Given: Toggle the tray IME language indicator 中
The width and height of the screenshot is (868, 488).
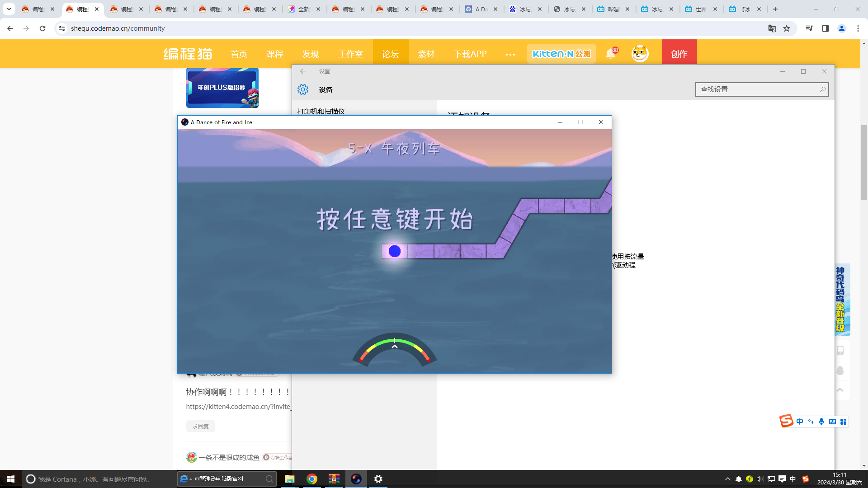Looking at the screenshot, I should click(x=793, y=479).
